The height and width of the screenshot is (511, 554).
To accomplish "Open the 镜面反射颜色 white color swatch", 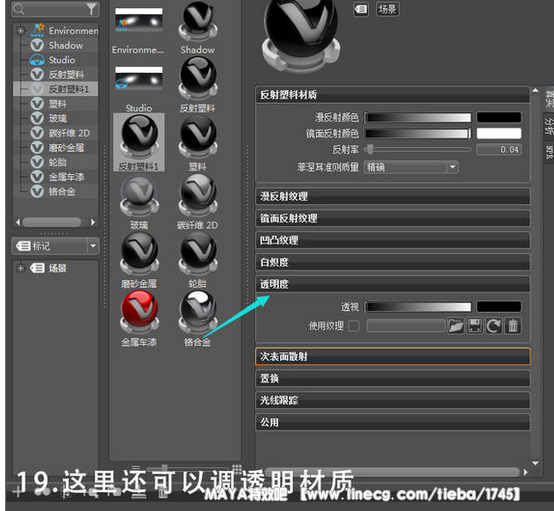I will [x=499, y=134].
